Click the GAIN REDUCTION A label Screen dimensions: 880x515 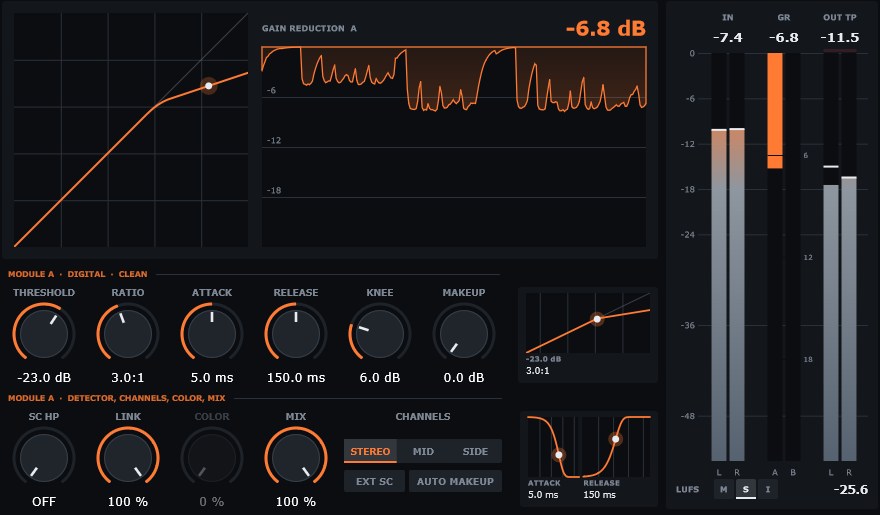309,28
